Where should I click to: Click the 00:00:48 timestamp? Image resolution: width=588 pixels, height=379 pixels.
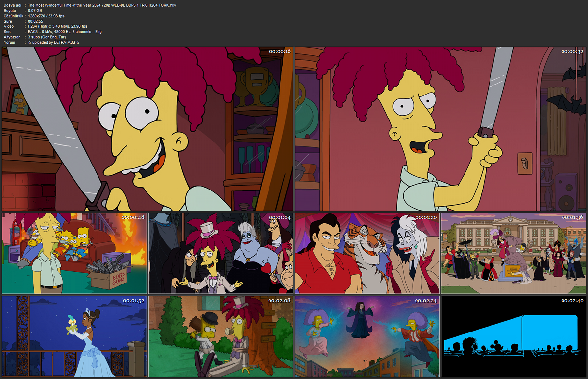coord(133,217)
